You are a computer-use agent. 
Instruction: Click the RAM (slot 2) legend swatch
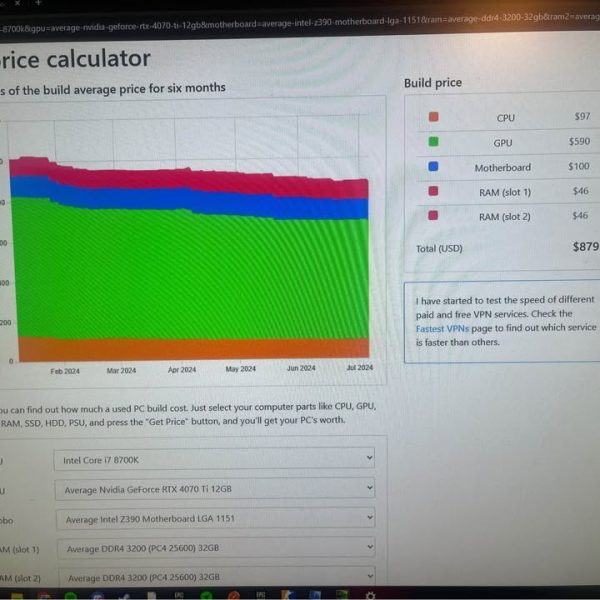pos(433,216)
